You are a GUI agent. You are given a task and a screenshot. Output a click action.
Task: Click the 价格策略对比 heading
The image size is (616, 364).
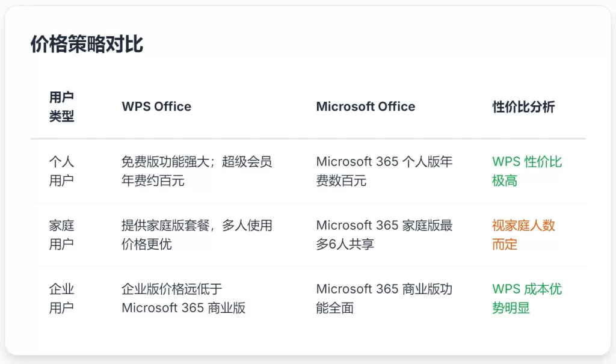(87, 45)
